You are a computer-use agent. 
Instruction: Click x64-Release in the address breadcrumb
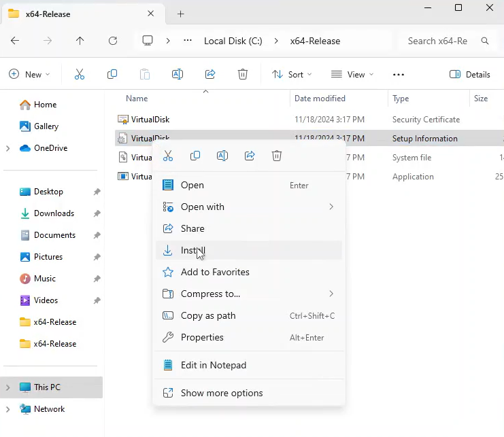click(315, 41)
